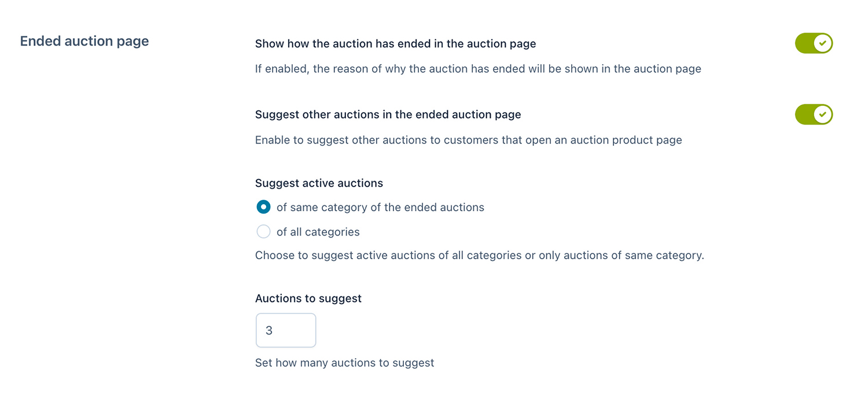868x419 pixels.
Task: Click the filled dot of the selected radio option
Action: tap(263, 207)
